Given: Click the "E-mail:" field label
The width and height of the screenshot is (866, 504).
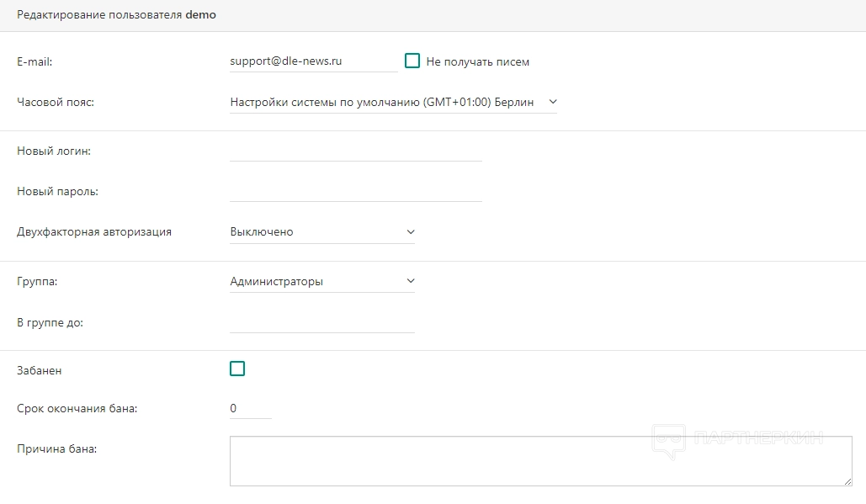Looking at the screenshot, I should [x=35, y=61].
